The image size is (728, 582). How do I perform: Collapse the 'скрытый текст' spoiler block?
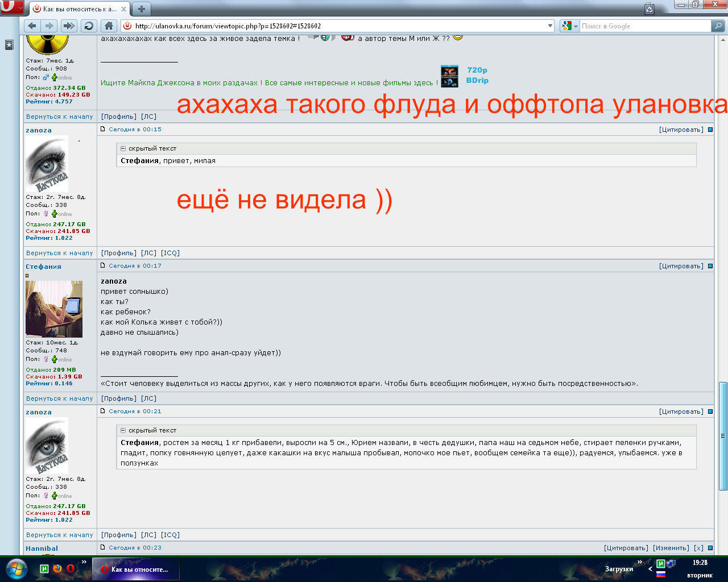click(123, 148)
